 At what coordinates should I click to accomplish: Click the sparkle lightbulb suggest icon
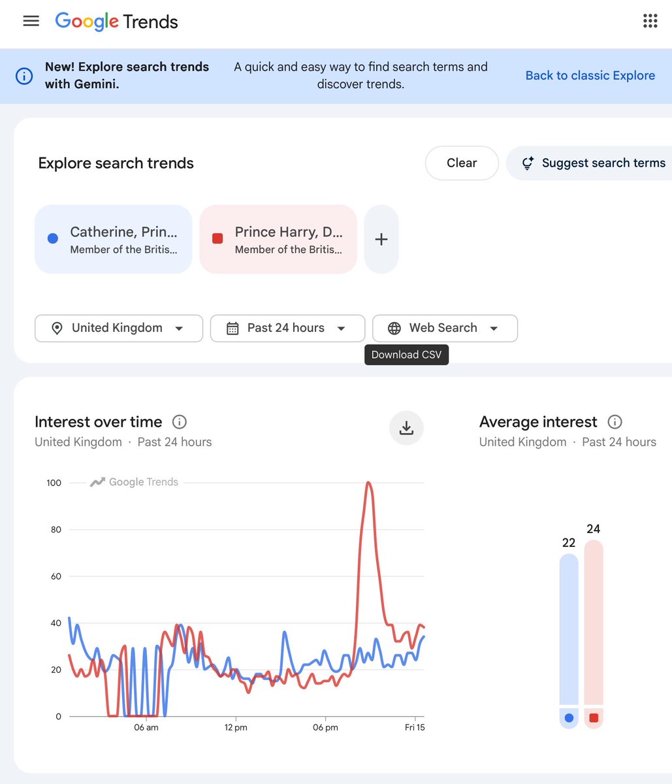528,163
